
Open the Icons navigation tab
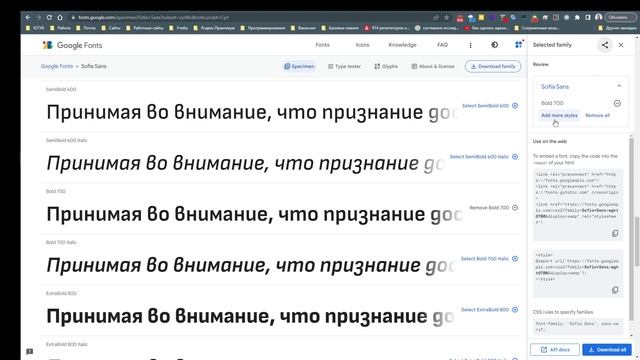click(x=362, y=45)
